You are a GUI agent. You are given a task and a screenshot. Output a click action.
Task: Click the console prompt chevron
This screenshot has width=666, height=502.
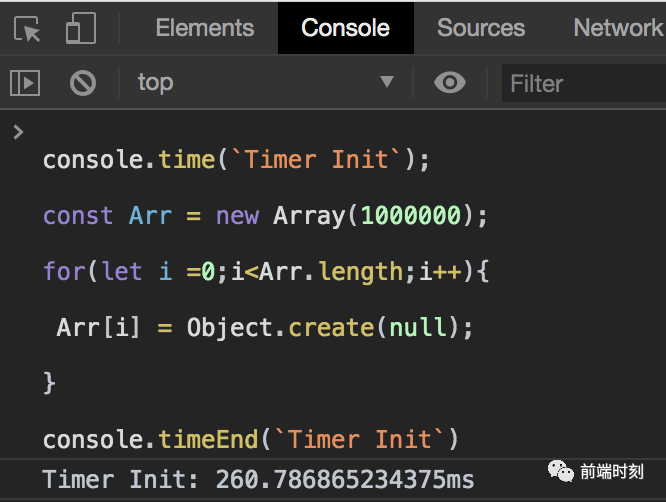(18, 132)
